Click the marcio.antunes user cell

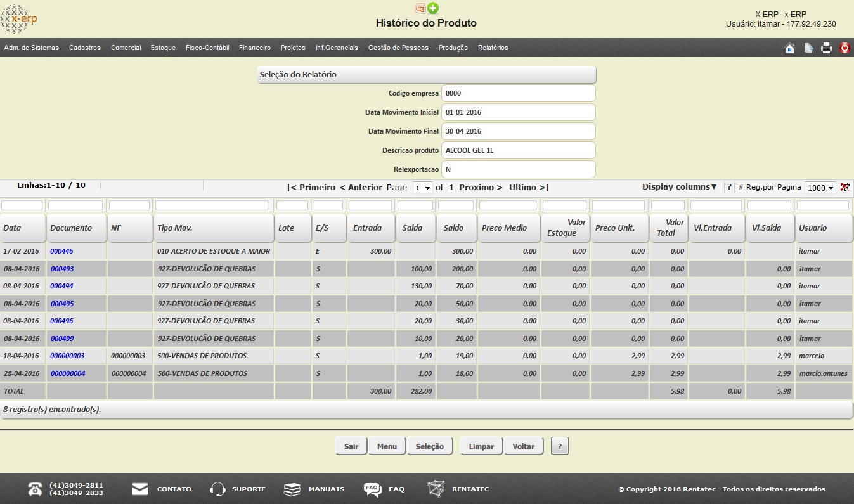[x=823, y=373]
